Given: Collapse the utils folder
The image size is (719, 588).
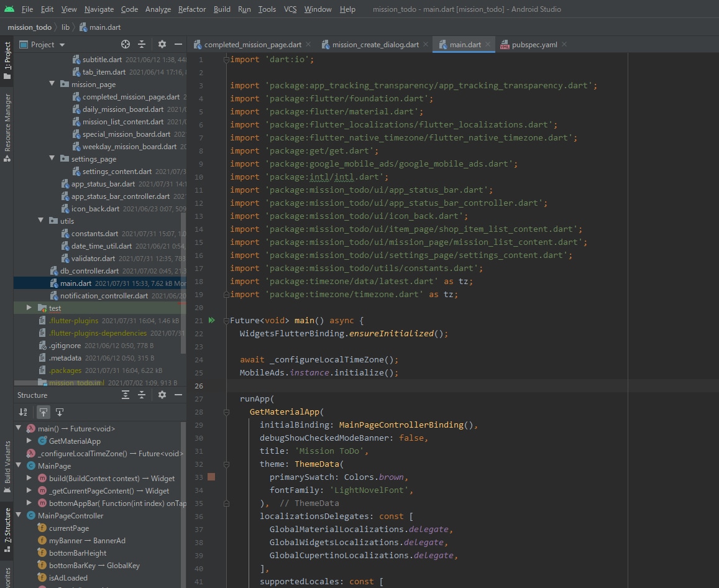Looking at the screenshot, I should pyautogui.click(x=41, y=221).
